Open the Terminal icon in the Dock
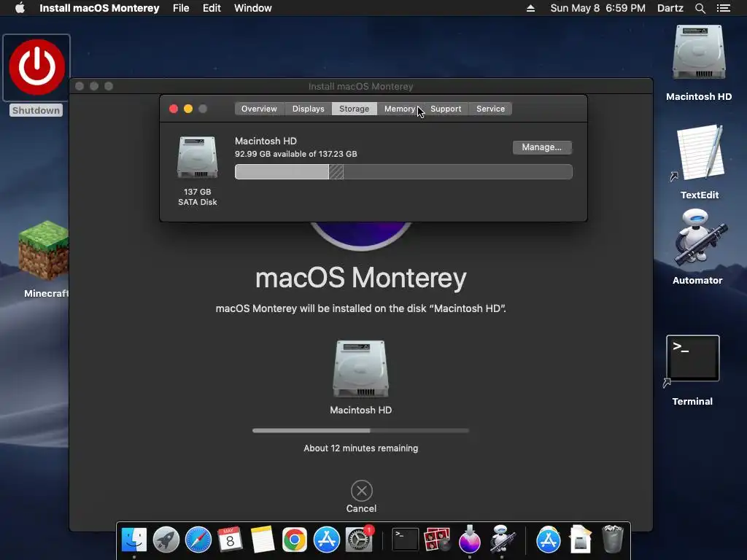 [x=405, y=540]
